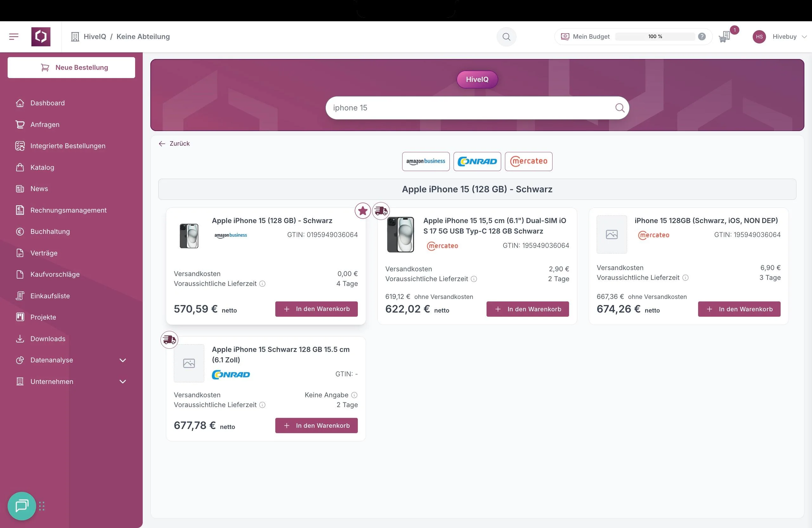Image resolution: width=812 pixels, height=528 pixels.
Task: Add 677,78 € Conrad iPhone to cart
Action: (316, 426)
